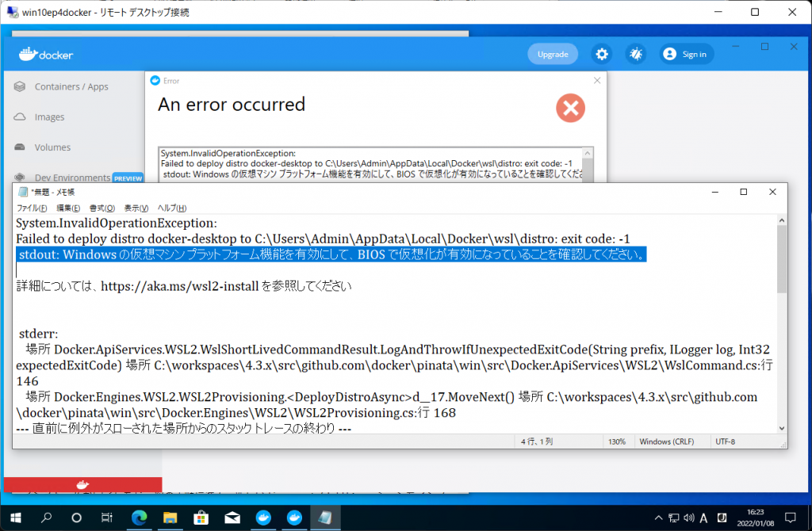Close the Docker Error dialog
Image resolution: width=812 pixels, height=531 pixels.
pos(597,80)
